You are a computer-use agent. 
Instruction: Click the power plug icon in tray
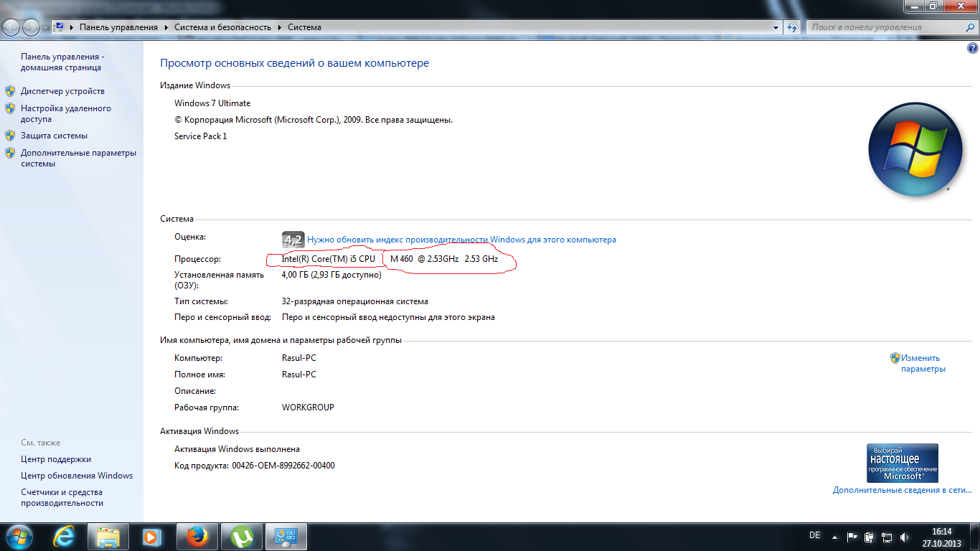pos(870,537)
